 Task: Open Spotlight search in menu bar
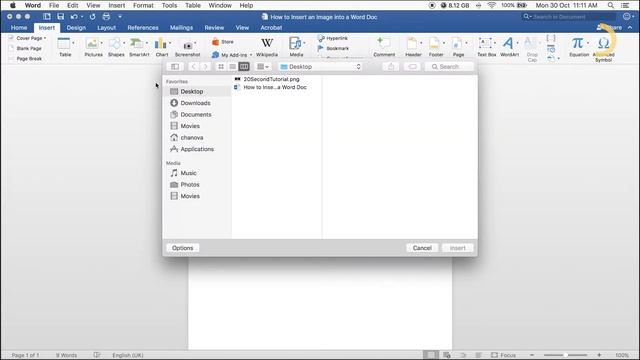[x=611, y=5]
